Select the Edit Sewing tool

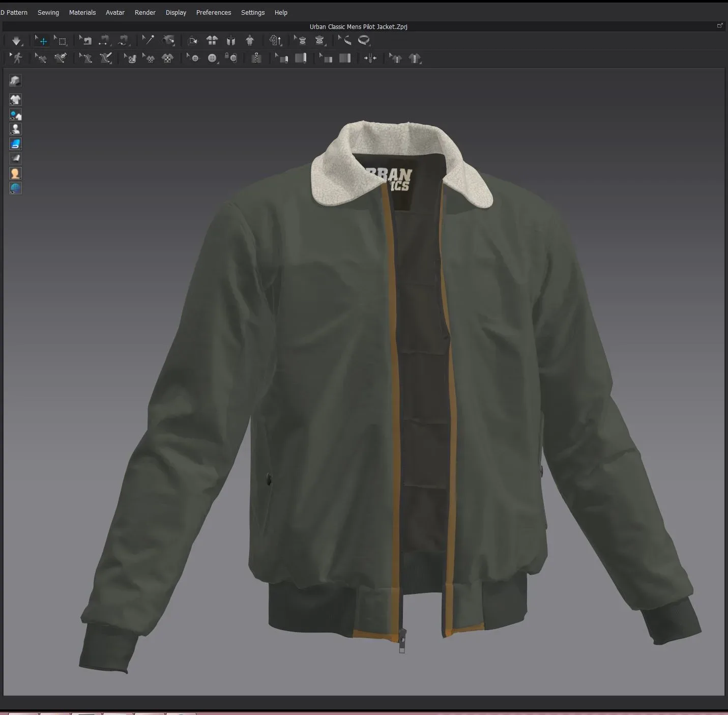(x=86, y=41)
